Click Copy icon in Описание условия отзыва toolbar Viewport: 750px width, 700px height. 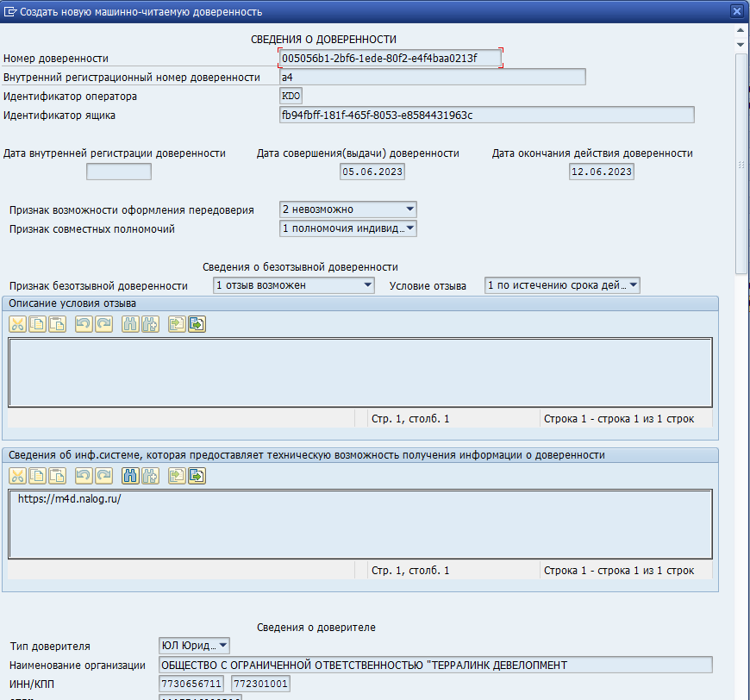click(37, 324)
